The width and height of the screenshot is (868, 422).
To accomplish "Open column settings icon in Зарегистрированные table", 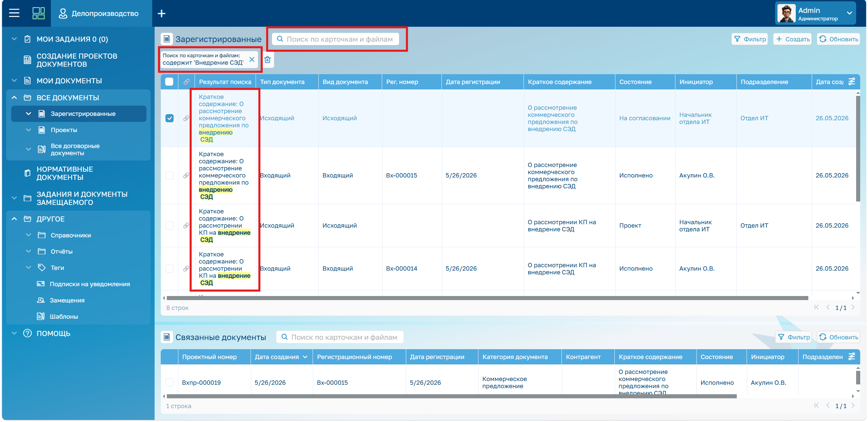I will (x=852, y=82).
